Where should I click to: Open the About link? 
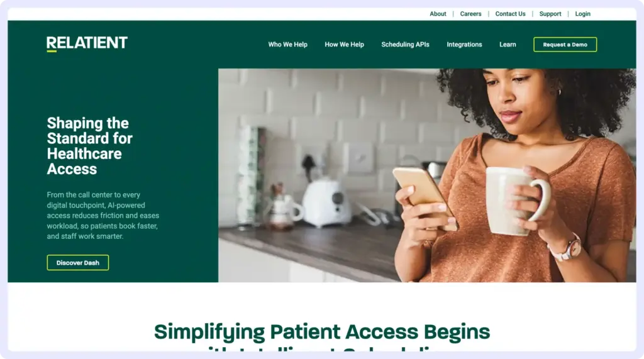[x=438, y=14]
